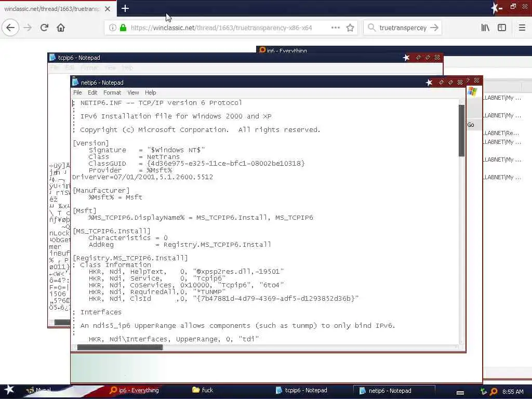Click the netip6 Notepad horizontal scrollbar thumb
The width and height of the screenshot is (532, 399).
[x=120, y=347]
